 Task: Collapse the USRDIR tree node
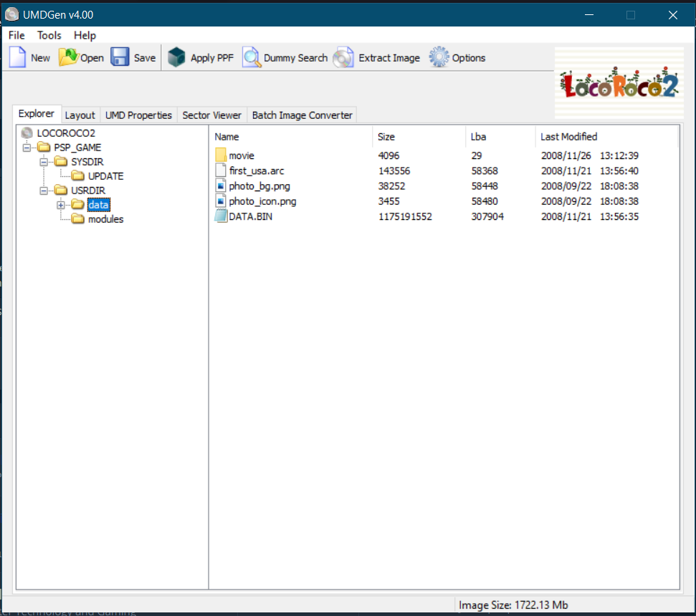(x=44, y=191)
